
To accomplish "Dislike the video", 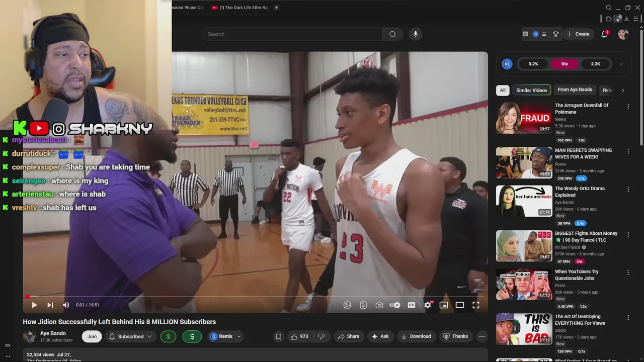I will tap(321, 336).
